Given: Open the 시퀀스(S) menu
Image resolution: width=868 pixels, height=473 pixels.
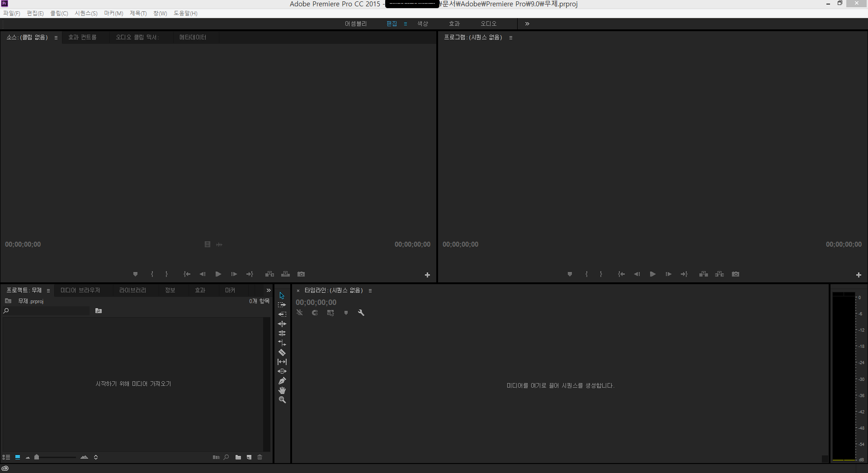Looking at the screenshot, I should coord(86,13).
